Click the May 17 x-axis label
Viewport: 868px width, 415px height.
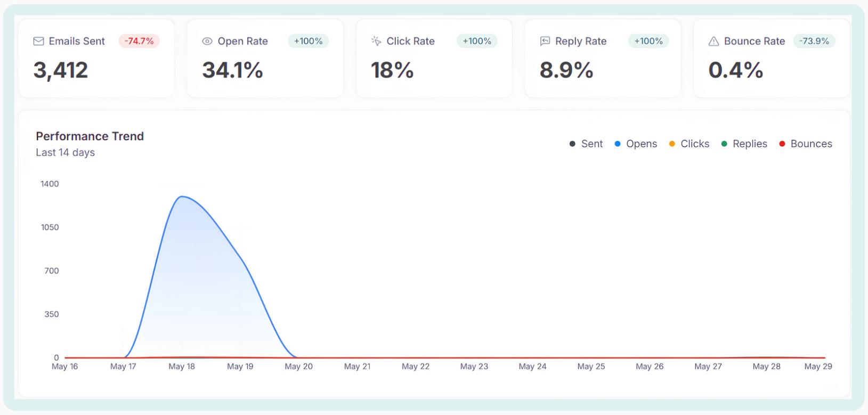[x=123, y=367]
